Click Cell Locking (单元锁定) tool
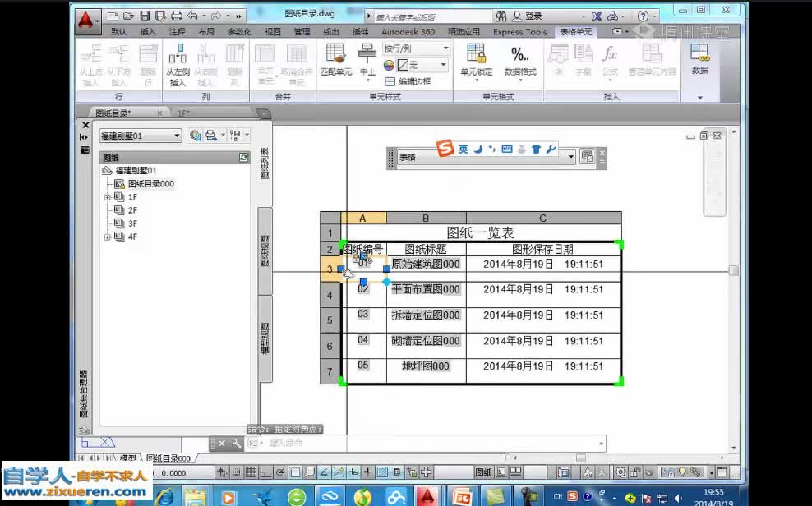812x506 pixels. click(x=477, y=61)
